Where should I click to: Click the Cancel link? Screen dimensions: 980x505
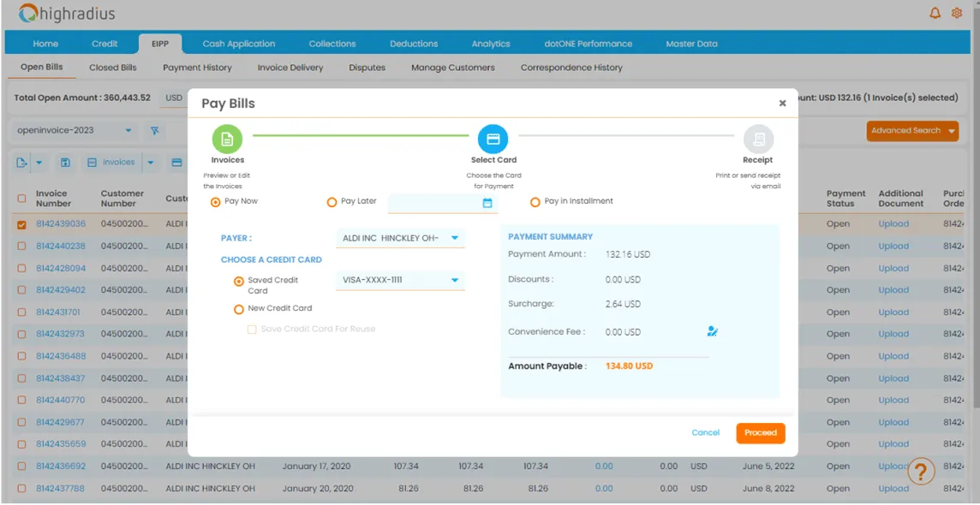[705, 433]
